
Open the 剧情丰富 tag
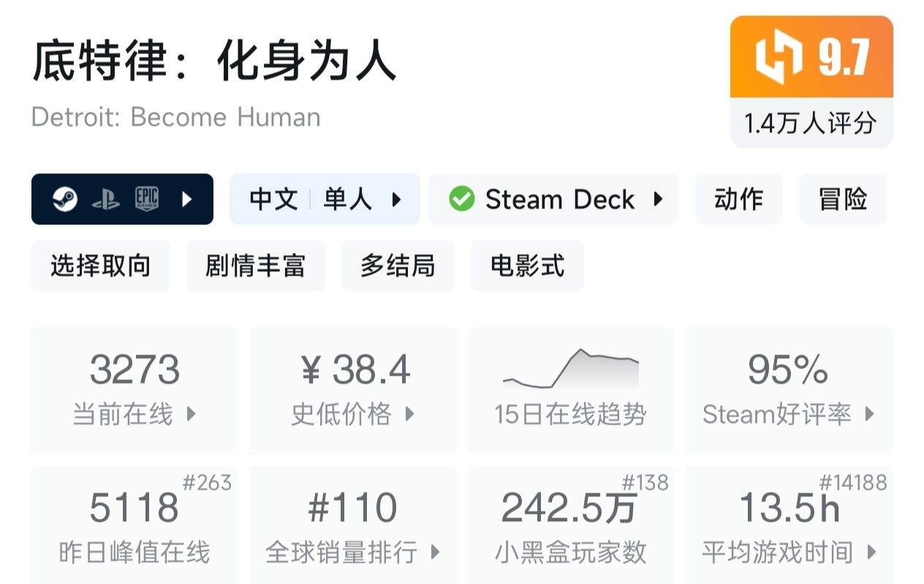[x=255, y=265]
